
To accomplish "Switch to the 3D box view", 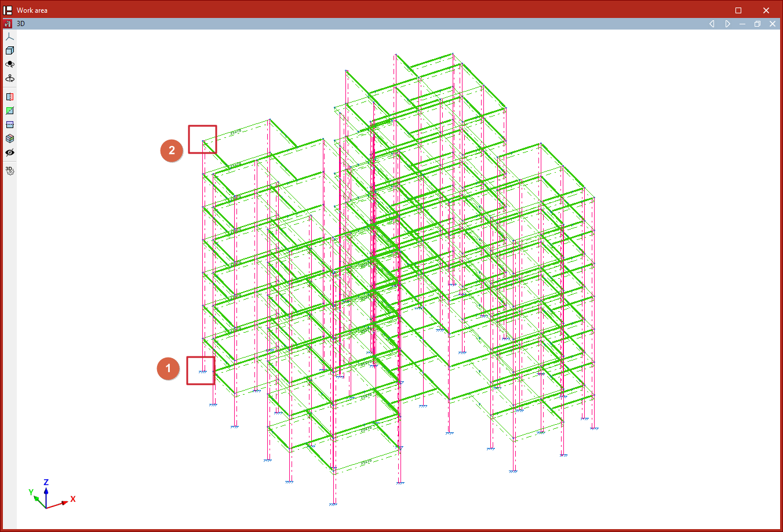I will click(9, 50).
